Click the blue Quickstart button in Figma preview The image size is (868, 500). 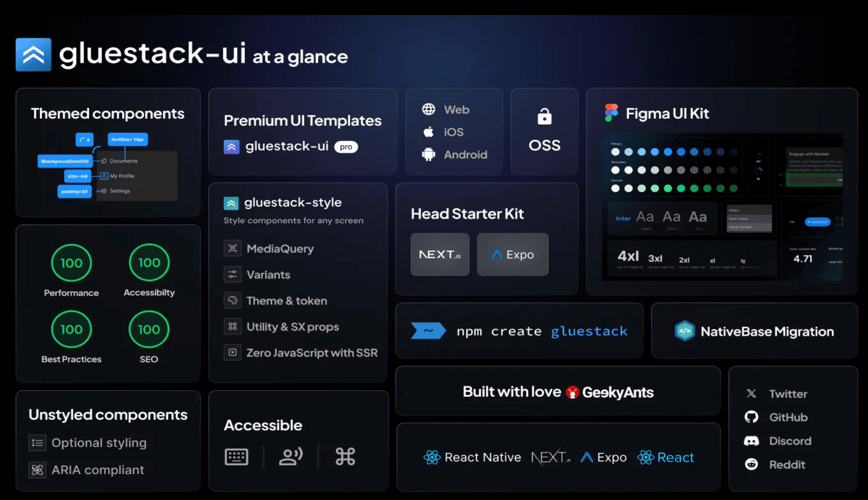(818, 222)
